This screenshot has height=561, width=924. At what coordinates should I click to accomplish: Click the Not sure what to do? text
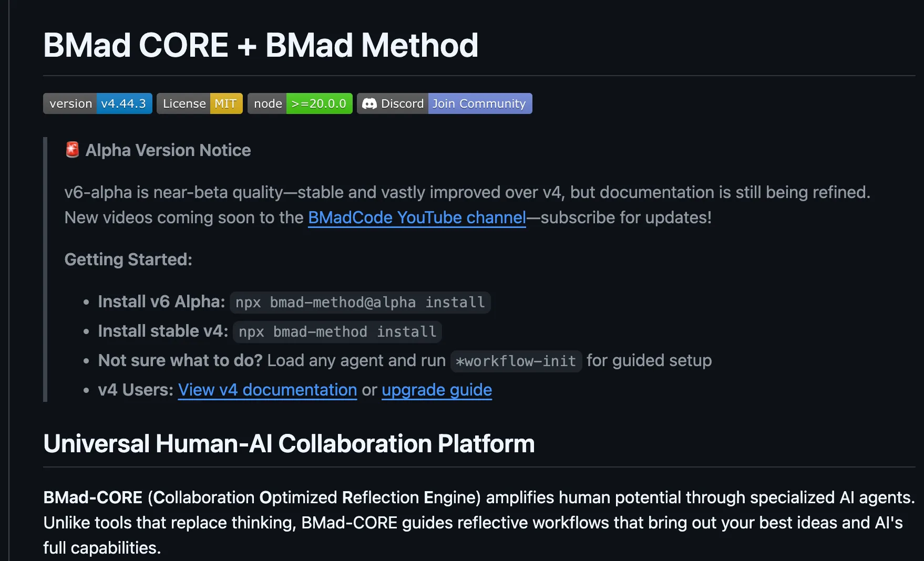point(180,360)
